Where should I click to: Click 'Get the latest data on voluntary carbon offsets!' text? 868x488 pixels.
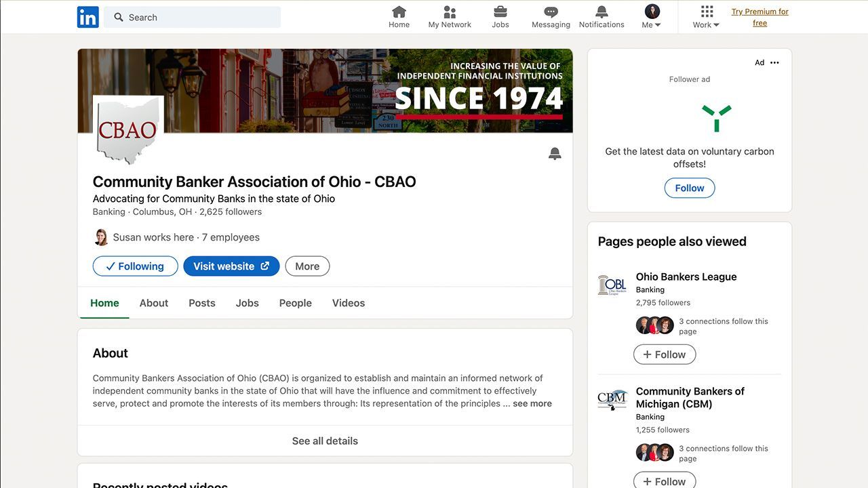(690, 158)
